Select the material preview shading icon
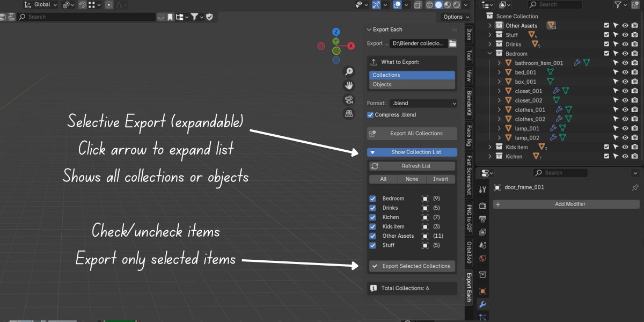 point(447,4)
